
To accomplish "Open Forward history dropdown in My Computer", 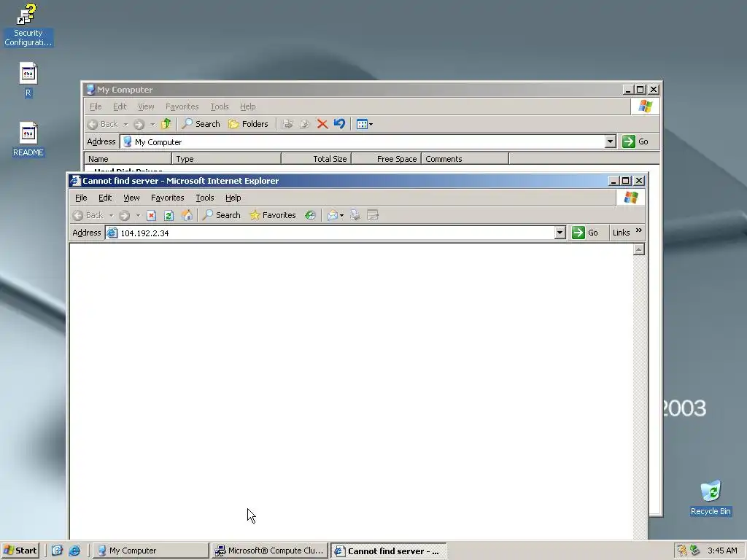I will tap(152, 125).
